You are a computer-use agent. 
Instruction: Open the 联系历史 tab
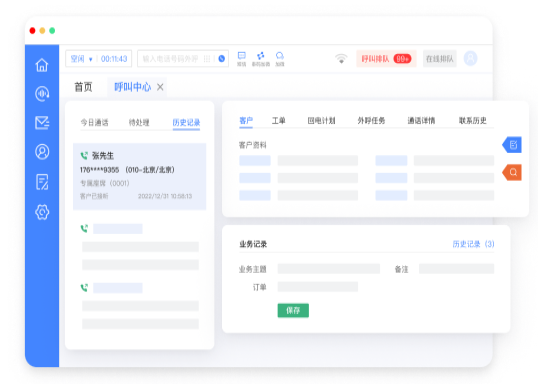point(473,120)
